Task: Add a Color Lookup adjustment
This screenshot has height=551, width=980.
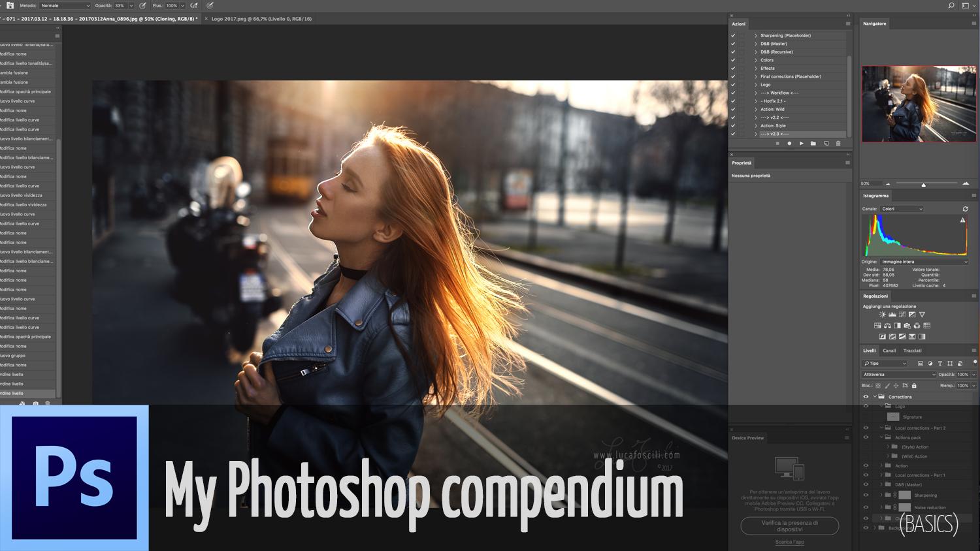Action: [x=926, y=326]
